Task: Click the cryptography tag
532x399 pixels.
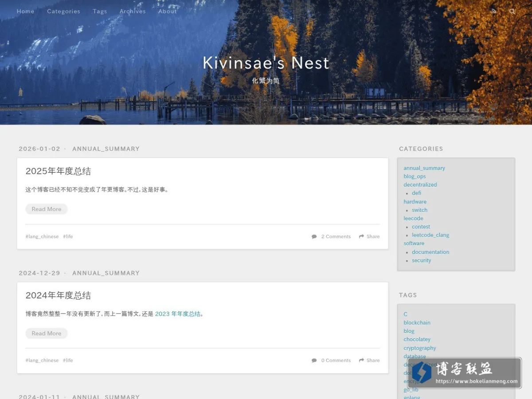Action: 419,348
